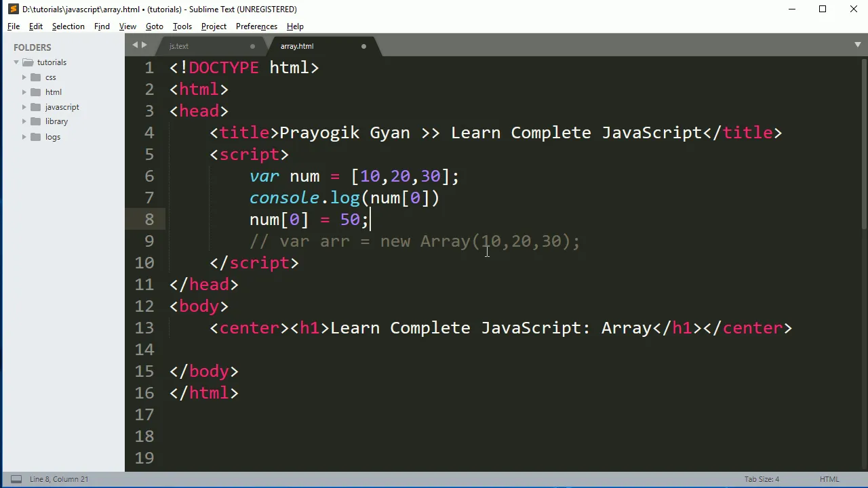Image resolution: width=868 pixels, height=488 pixels.
Task: Click the vertical scrollbar handle
Action: coord(864,144)
